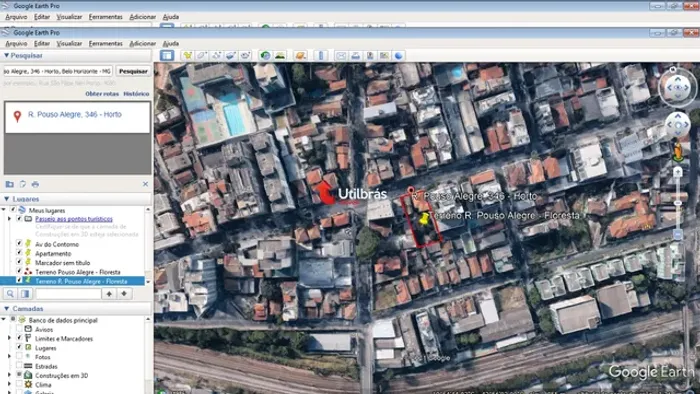Click the Obter rotas link
The width and height of the screenshot is (700, 394).
pyautogui.click(x=102, y=94)
